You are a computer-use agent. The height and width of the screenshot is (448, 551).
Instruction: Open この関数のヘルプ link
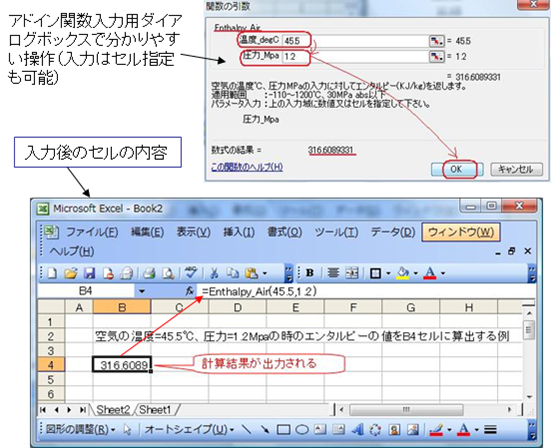pyautogui.click(x=247, y=167)
